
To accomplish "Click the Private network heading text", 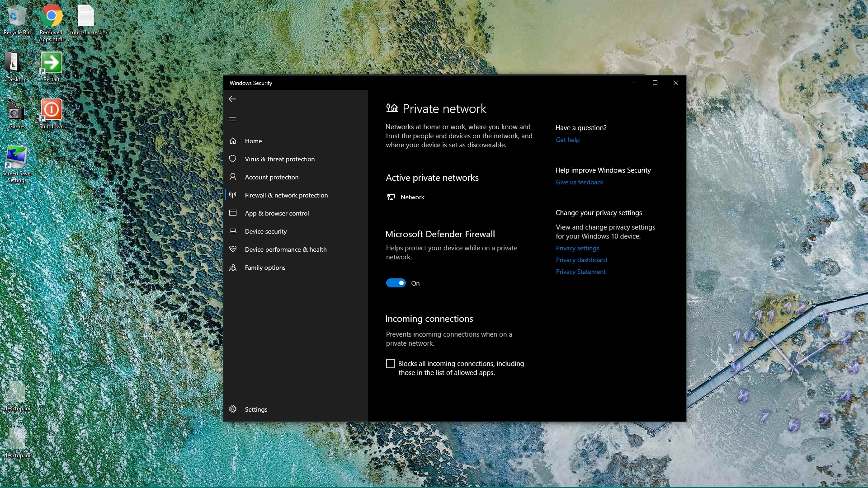I will 444,108.
